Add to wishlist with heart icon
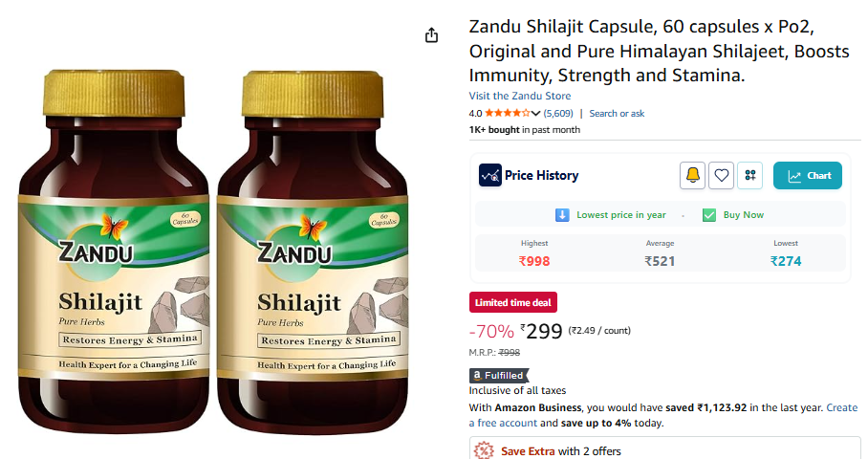 point(721,176)
